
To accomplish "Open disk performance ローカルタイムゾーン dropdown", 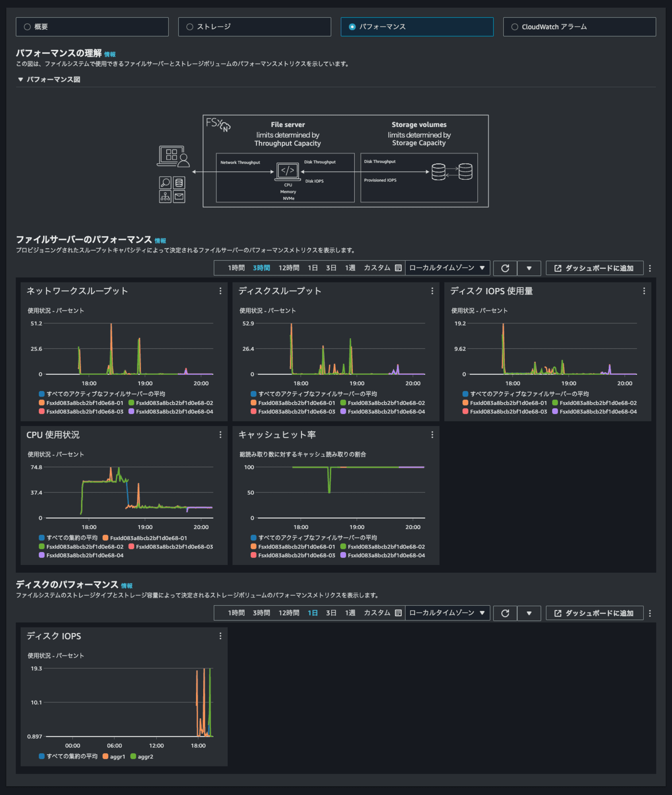I will point(447,613).
